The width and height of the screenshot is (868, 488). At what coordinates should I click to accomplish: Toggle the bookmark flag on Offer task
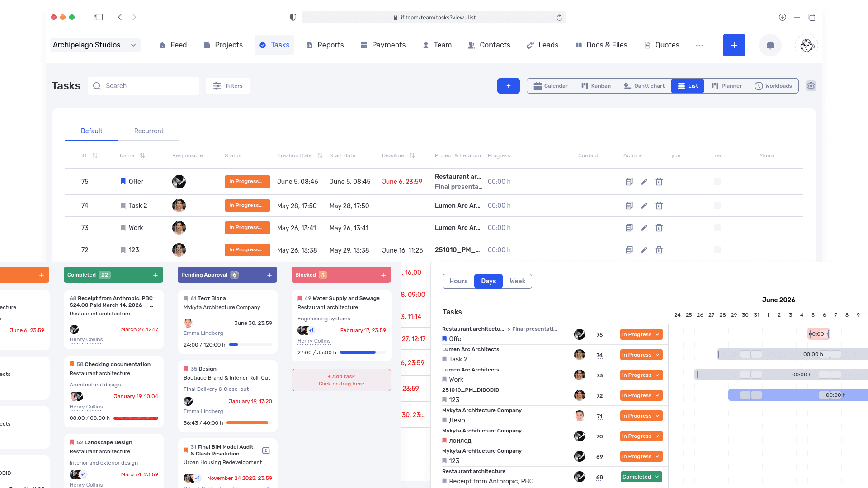[123, 182]
